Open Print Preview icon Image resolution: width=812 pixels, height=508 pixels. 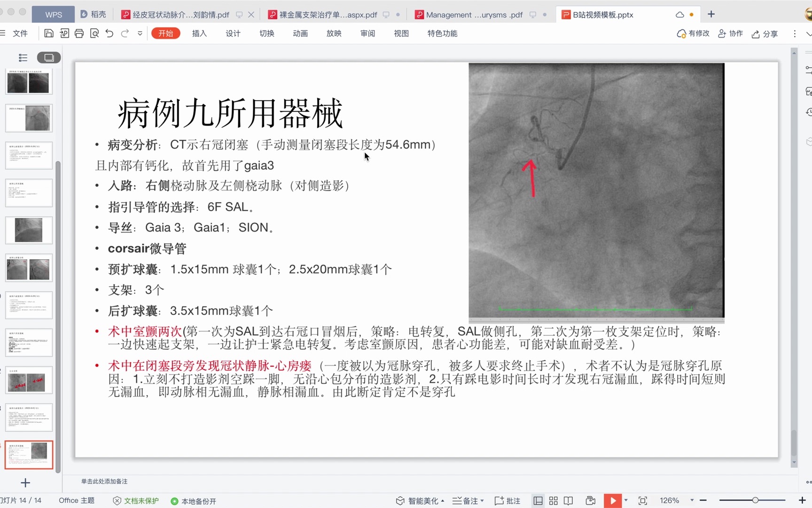click(x=94, y=33)
